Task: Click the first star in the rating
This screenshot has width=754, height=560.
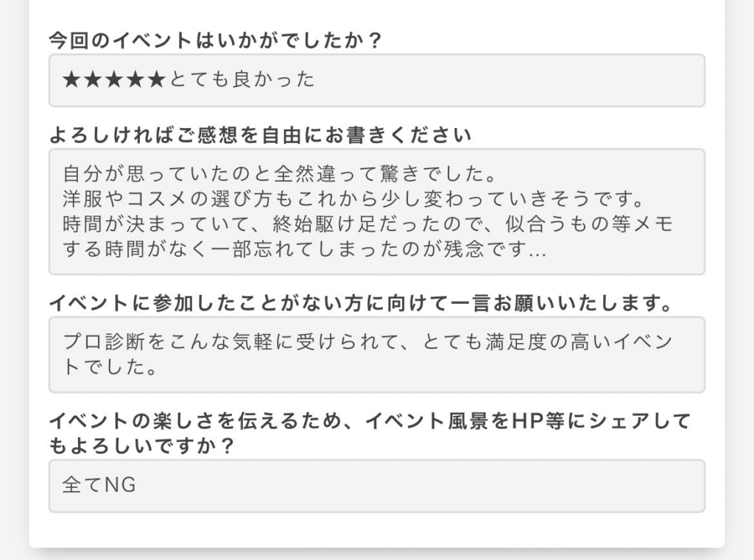Action: pos(71,79)
